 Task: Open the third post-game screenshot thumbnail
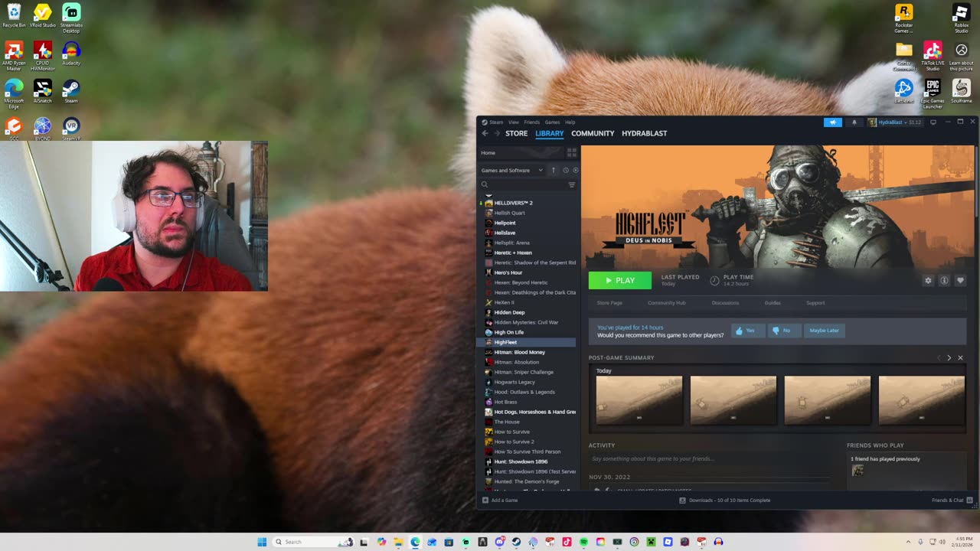coord(828,400)
